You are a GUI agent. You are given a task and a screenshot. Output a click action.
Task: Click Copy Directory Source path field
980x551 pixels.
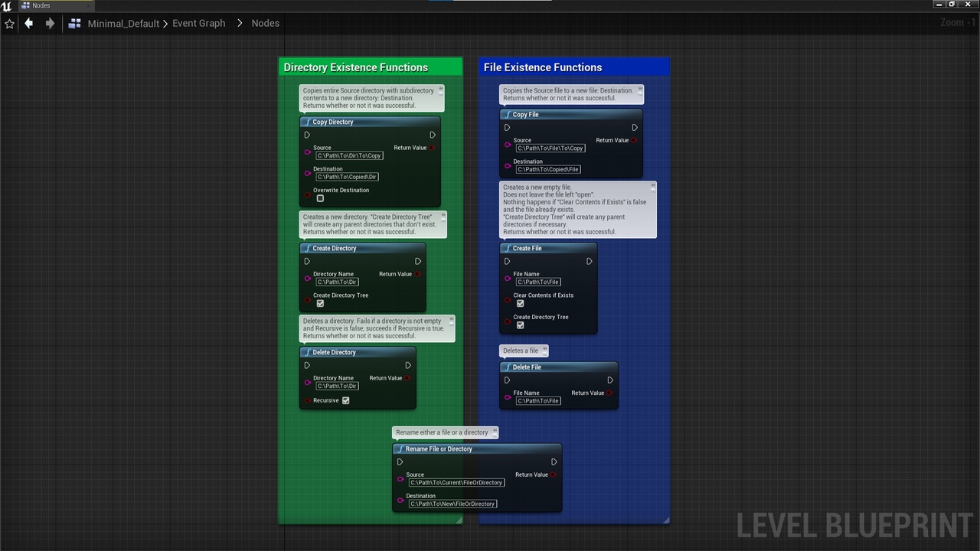tap(350, 155)
